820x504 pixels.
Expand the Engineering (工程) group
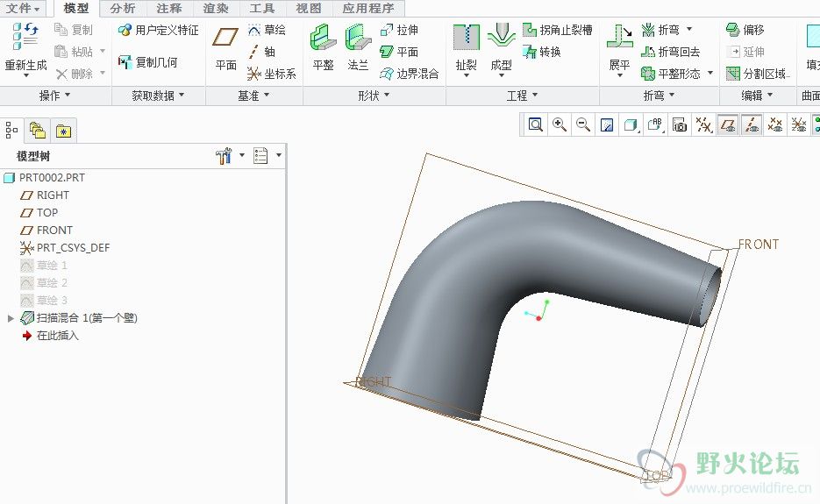tap(523, 96)
